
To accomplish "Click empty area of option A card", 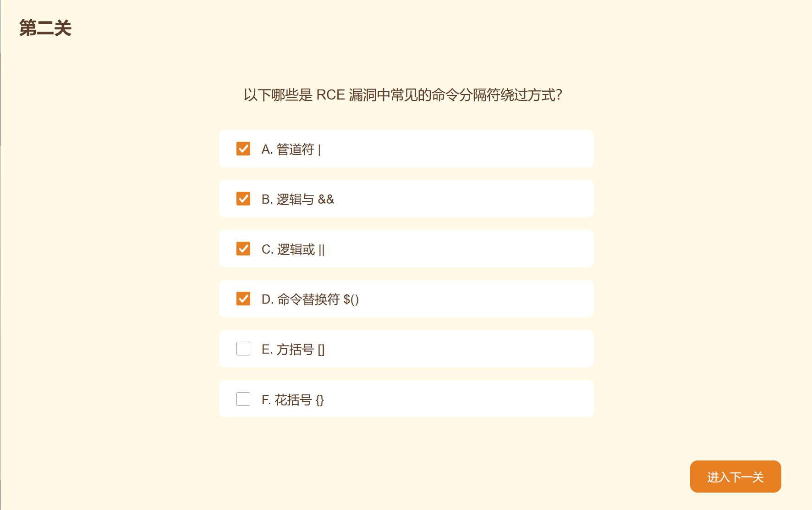I will 458,149.
